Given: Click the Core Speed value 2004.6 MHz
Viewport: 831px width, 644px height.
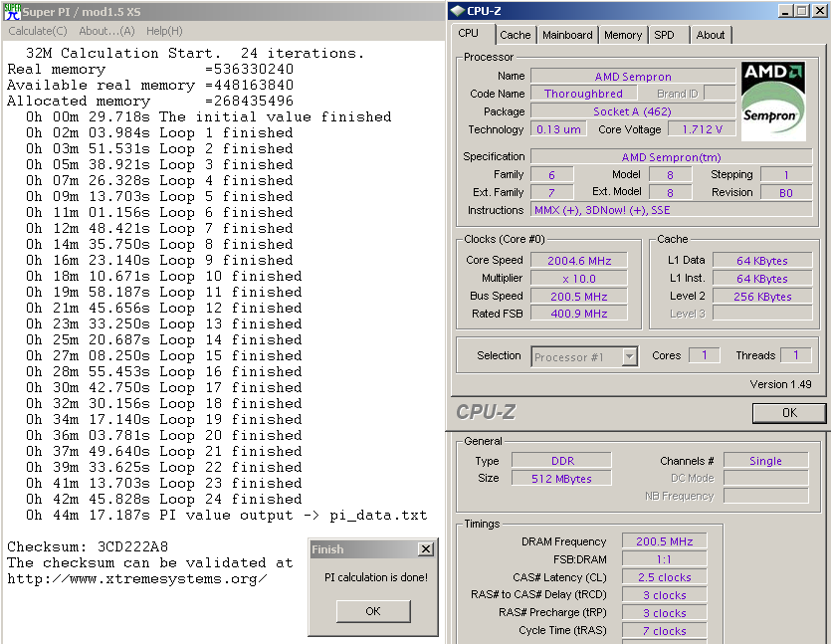Looking at the screenshot, I should 579,260.
